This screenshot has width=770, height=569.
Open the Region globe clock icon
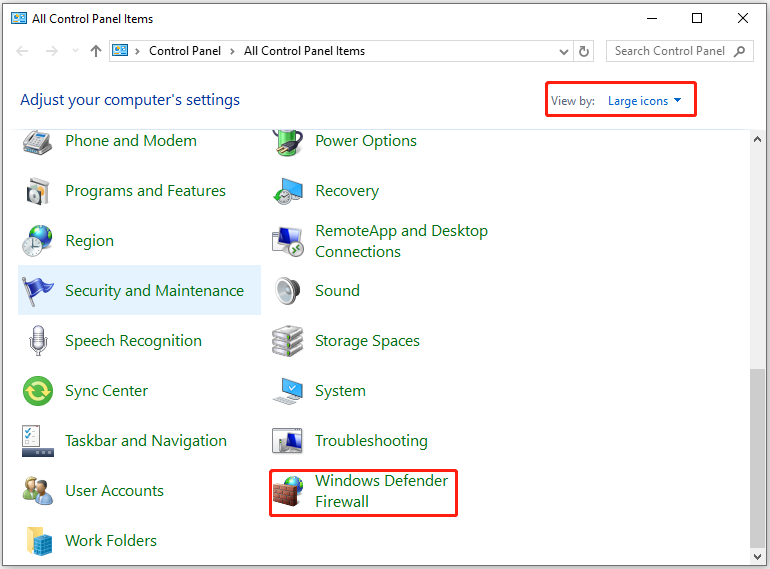tap(37, 241)
